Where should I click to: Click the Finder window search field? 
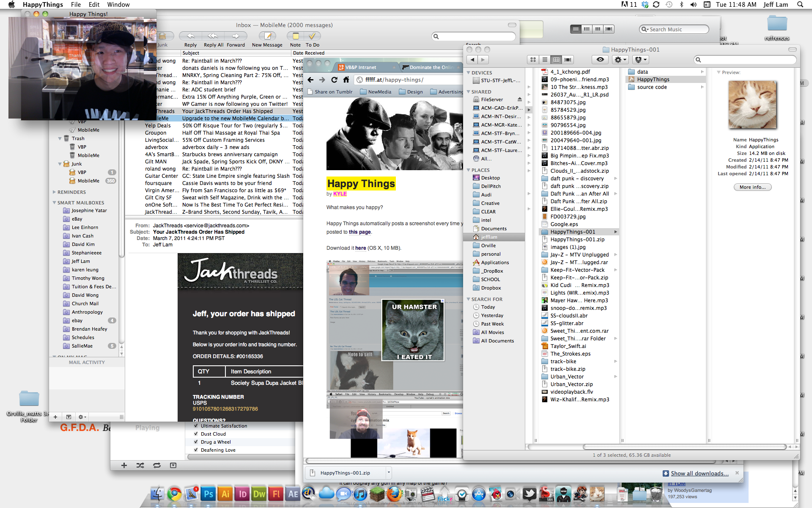[x=745, y=60]
